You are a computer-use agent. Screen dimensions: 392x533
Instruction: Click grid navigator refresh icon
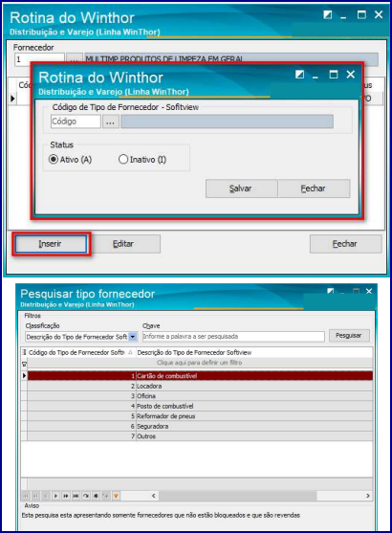[x=86, y=496]
